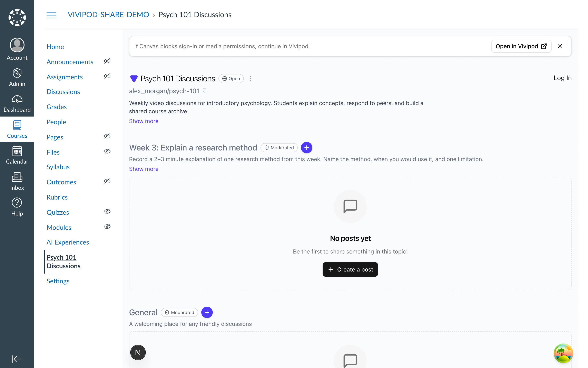The width and height of the screenshot is (588, 368).
Task: Select Psych 101 Discussions course nav item
Action: pos(63,262)
